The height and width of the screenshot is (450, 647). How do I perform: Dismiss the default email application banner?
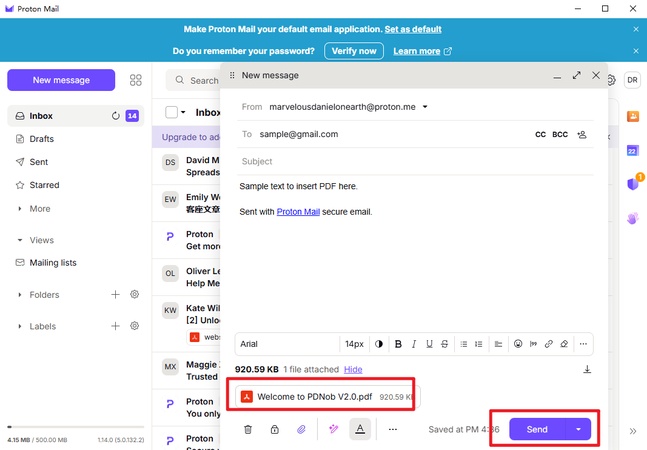click(x=636, y=29)
